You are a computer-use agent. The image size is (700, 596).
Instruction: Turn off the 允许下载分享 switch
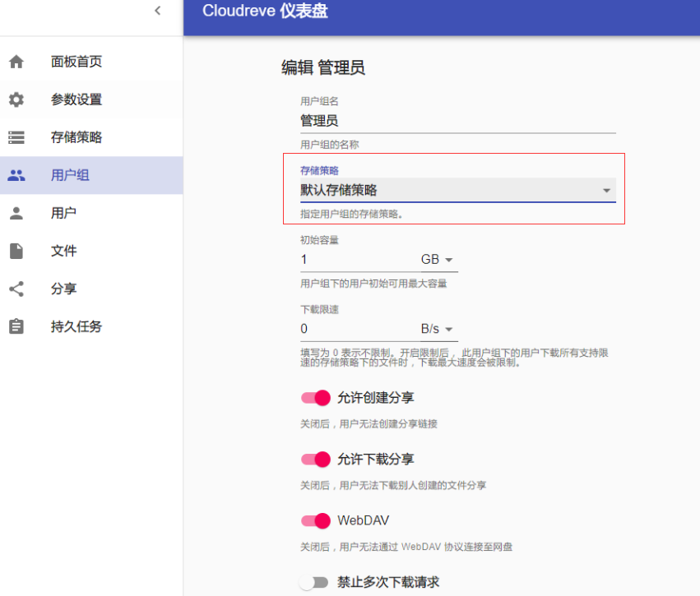[x=315, y=459]
